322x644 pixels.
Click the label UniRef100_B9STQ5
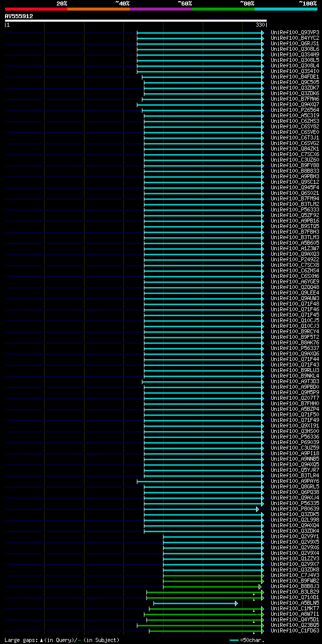coord(295,226)
